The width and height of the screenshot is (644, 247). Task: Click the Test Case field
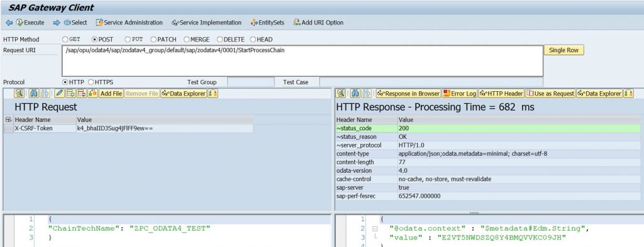click(x=431, y=82)
